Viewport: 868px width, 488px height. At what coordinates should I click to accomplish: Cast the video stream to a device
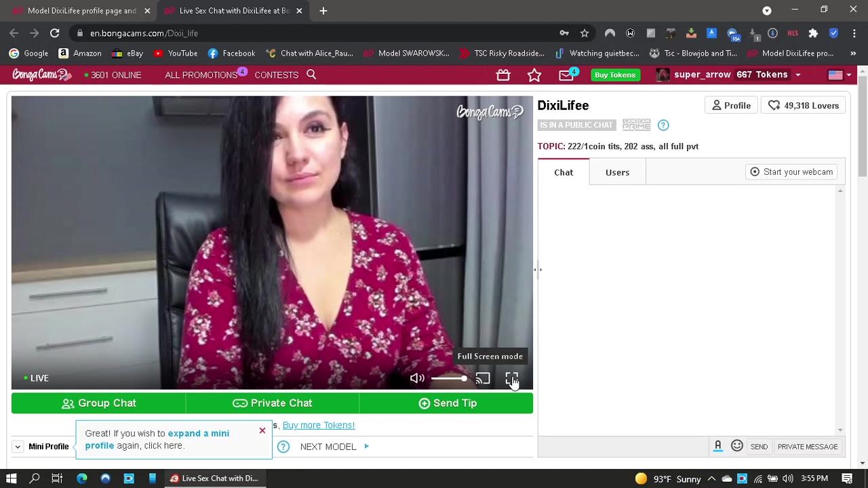482,378
